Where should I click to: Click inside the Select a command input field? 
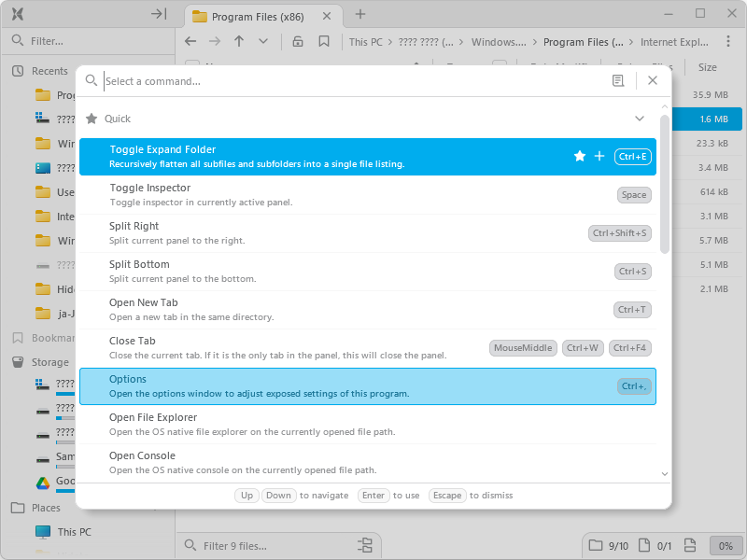[x=280, y=81]
